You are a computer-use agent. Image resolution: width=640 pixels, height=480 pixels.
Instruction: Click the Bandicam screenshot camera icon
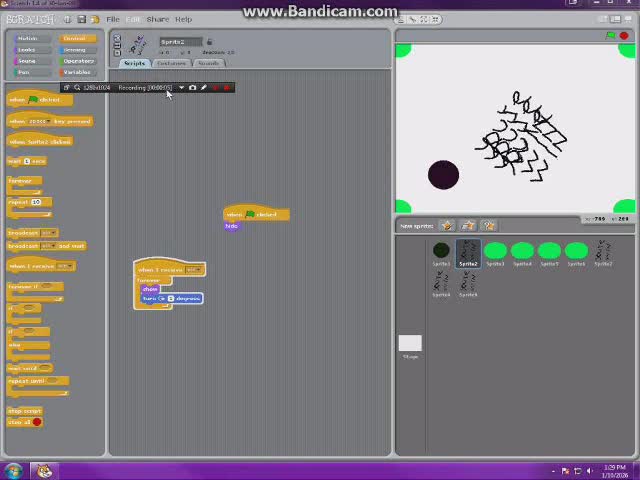(193, 87)
